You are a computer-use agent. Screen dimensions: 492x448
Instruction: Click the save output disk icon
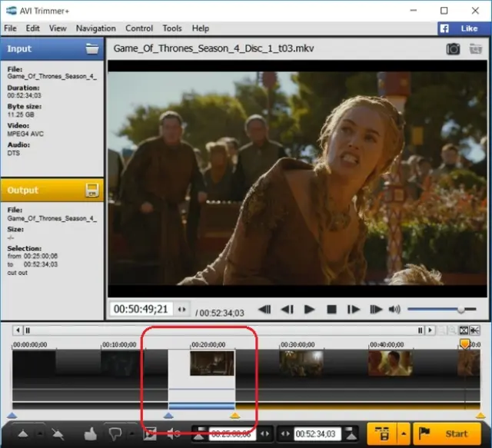point(93,190)
